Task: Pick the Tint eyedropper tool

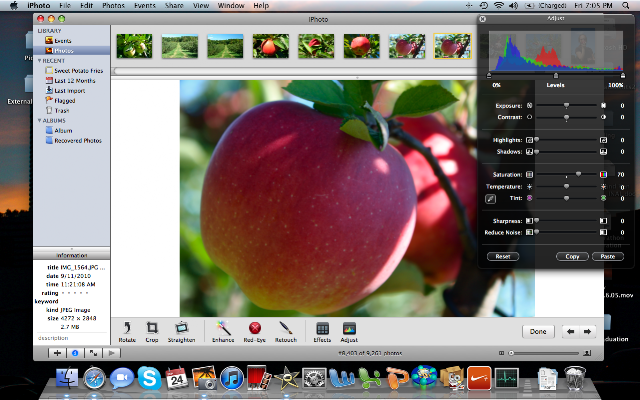Action: coord(491,199)
